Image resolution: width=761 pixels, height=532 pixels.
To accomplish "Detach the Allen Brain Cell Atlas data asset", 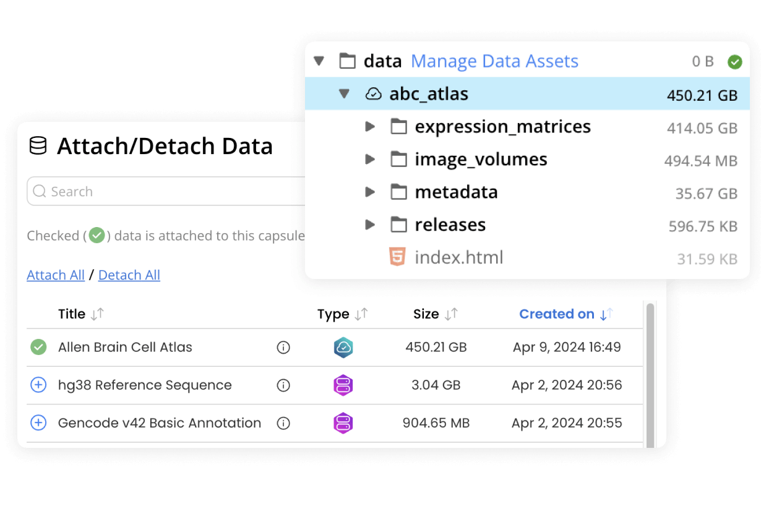I will (x=38, y=347).
